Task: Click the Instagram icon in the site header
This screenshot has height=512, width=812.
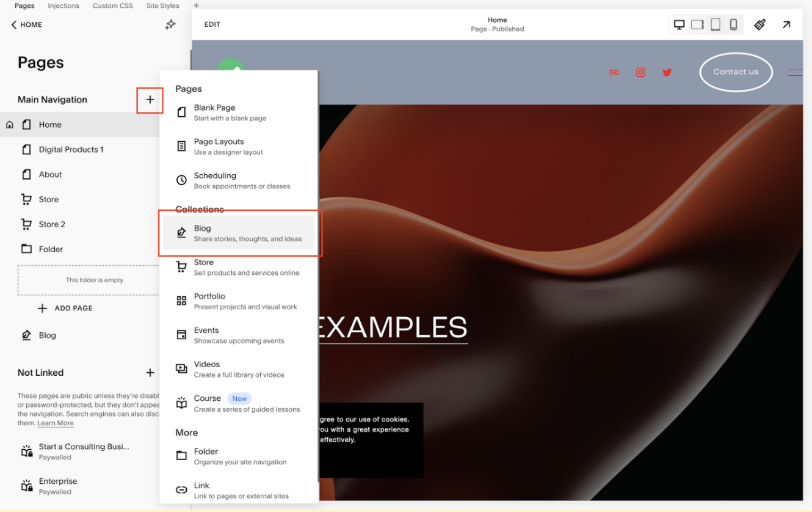Action: point(640,72)
